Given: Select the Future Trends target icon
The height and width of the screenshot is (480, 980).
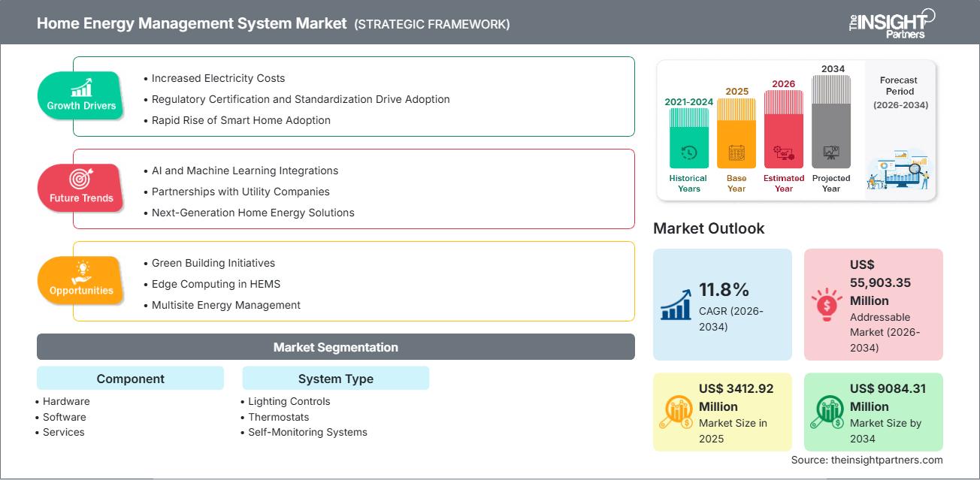Looking at the screenshot, I should point(80,179).
